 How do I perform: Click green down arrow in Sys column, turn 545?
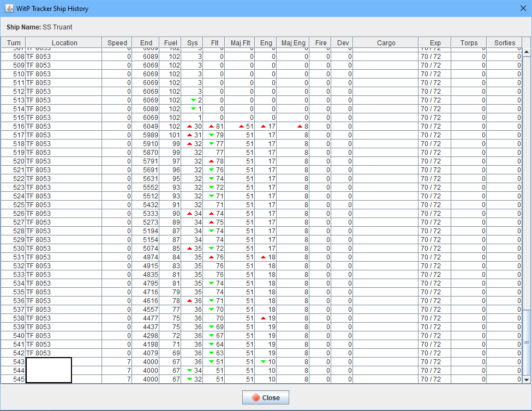(189, 379)
